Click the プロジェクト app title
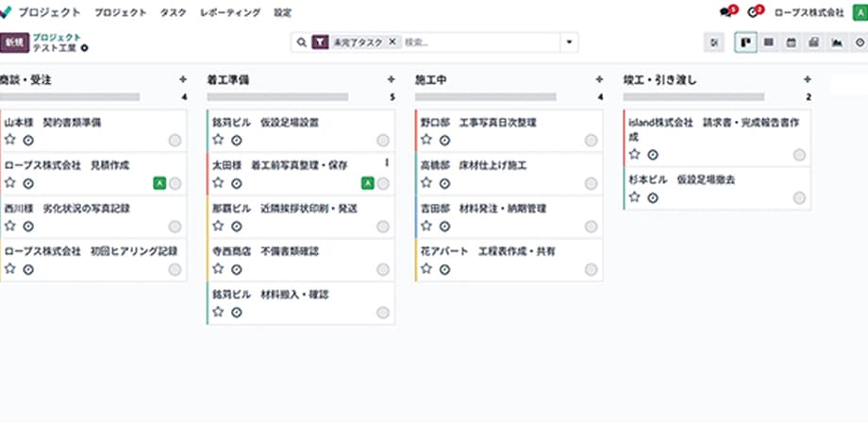Image resolution: width=868 pixels, height=423 pixels. 49,12
